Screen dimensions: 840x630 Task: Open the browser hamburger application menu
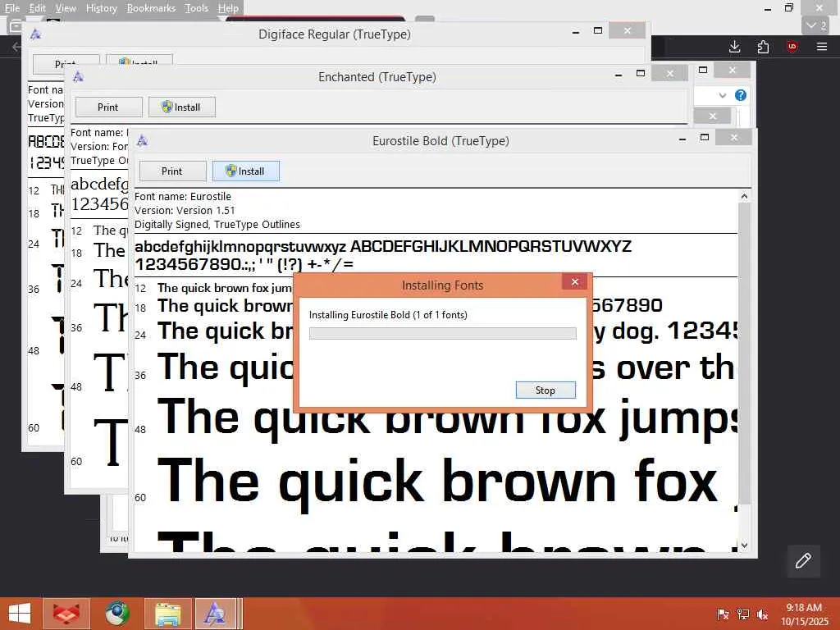pos(822,47)
